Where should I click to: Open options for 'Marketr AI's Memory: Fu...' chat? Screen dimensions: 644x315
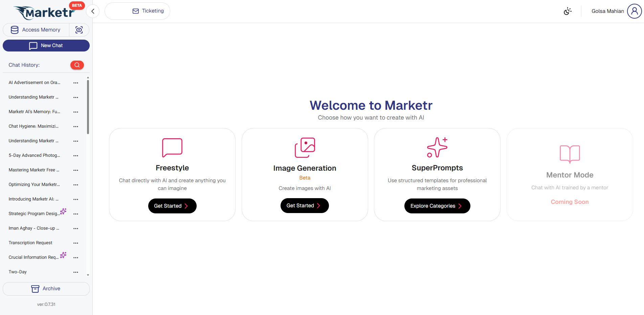click(76, 112)
